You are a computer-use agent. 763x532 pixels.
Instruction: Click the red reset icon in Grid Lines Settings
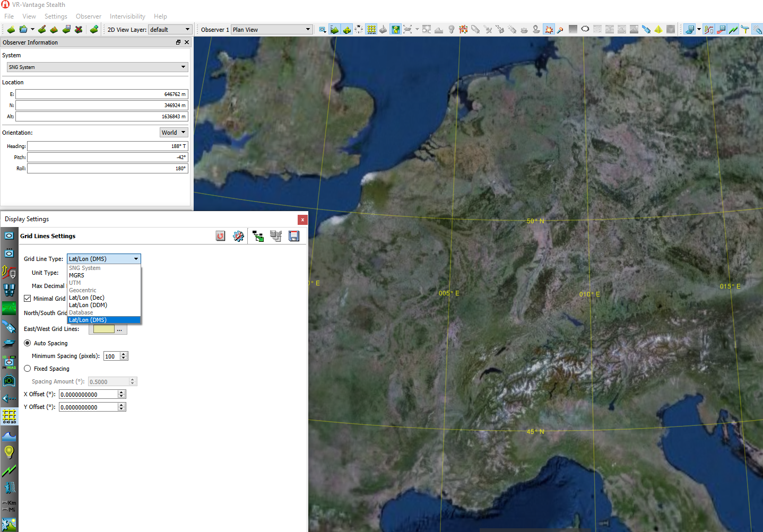(221, 236)
